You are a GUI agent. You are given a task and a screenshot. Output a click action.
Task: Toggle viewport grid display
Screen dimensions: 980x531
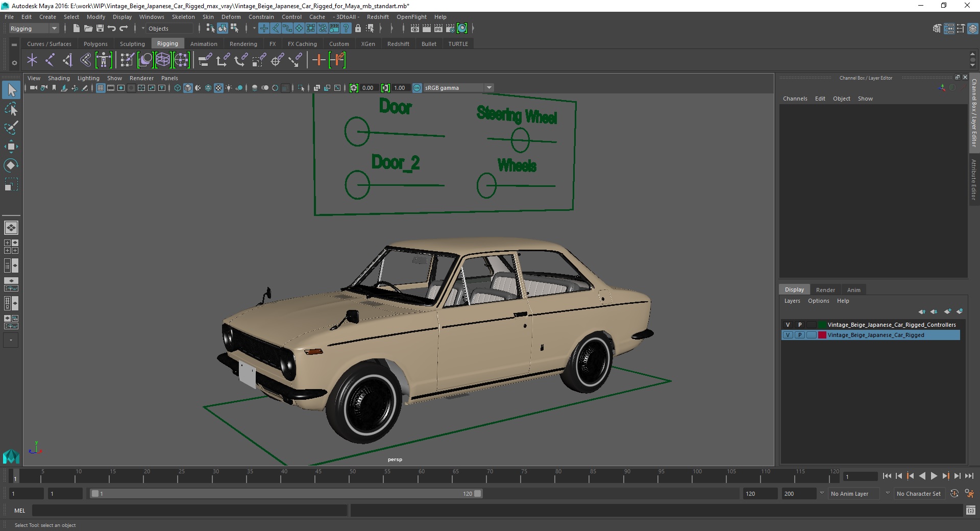101,88
